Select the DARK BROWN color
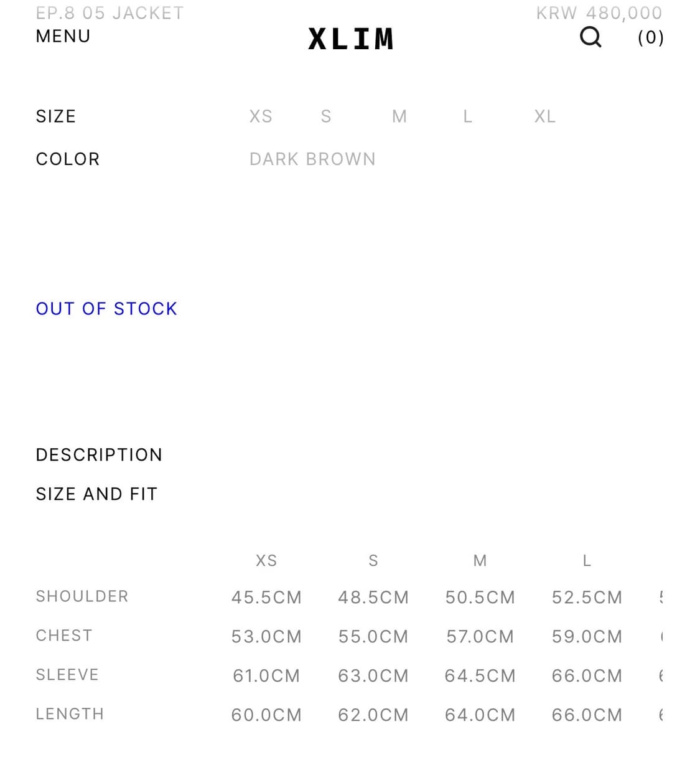Image resolution: width=700 pixels, height=775 pixels. (x=312, y=159)
